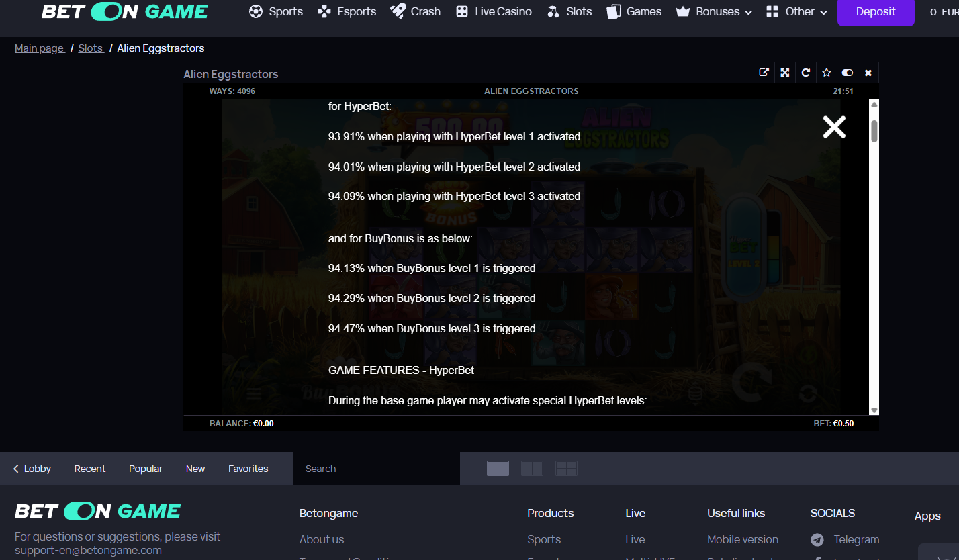Open the Sports section

tap(276, 11)
